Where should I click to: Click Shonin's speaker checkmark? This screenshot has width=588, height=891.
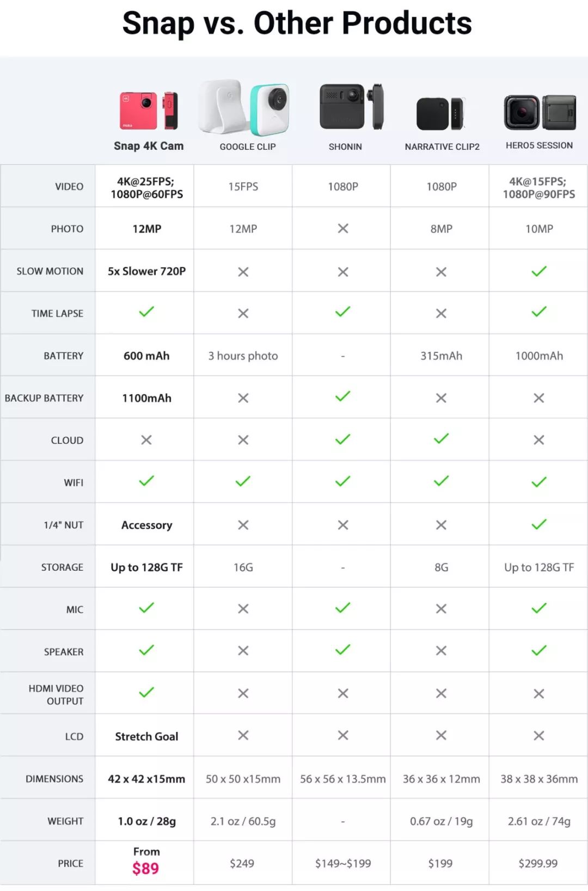coord(342,650)
